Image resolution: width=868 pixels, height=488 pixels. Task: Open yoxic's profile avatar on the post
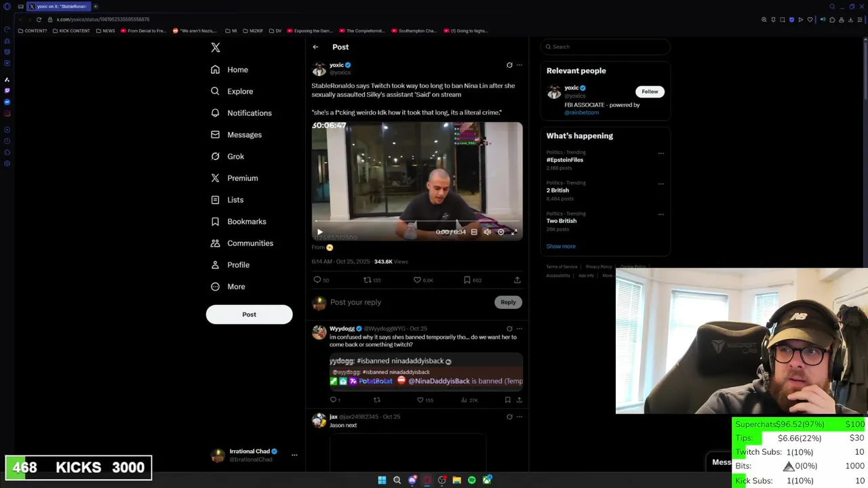(319, 69)
